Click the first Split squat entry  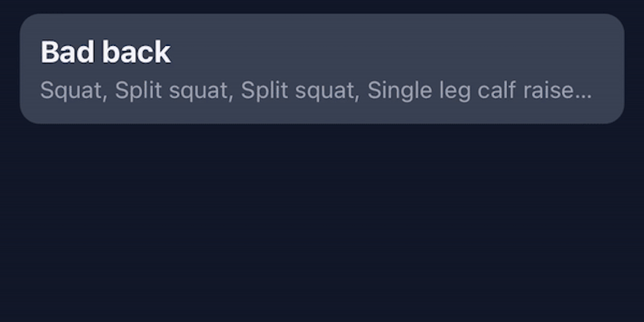pyautogui.click(x=171, y=91)
